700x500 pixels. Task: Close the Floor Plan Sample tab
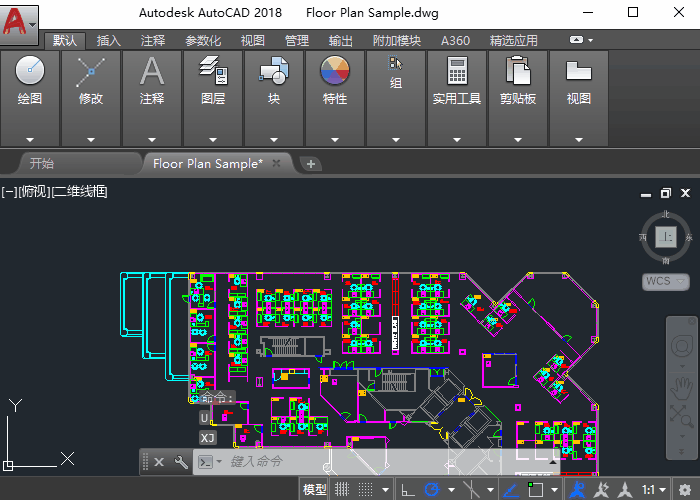point(276,163)
